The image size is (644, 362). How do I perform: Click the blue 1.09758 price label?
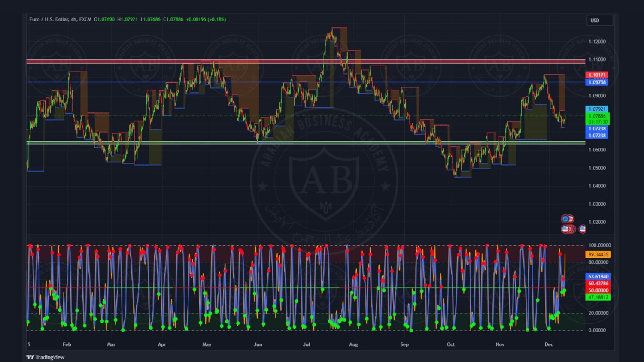596,82
